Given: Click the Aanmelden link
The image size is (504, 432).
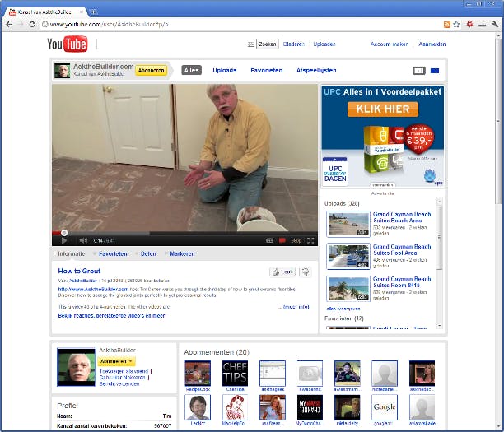Looking at the screenshot, I should click(x=432, y=44).
